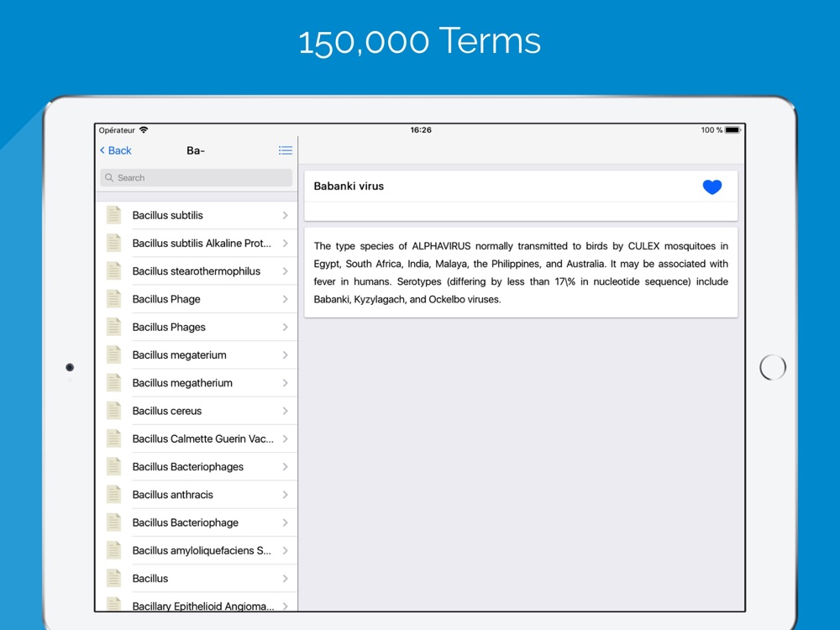Viewport: 840px width, 630px height.
Task: Click document icon beside Bacillus Phages
Action: (113, 327)
